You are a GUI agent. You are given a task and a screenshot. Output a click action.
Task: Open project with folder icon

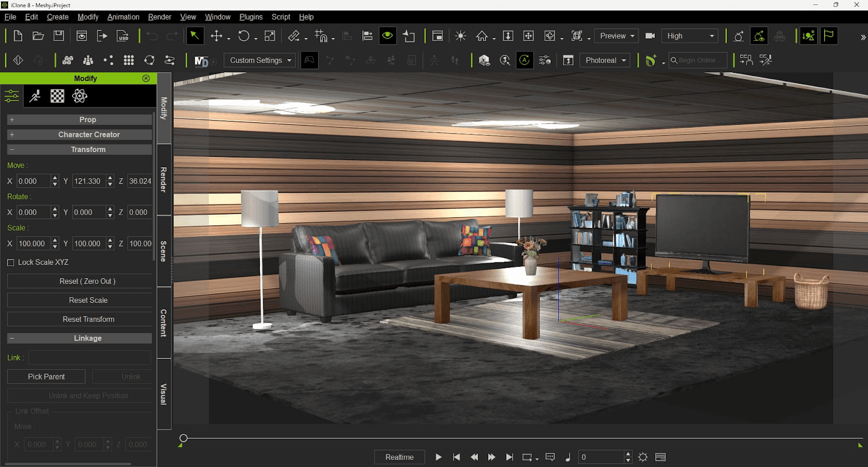[x=38, y=36]
